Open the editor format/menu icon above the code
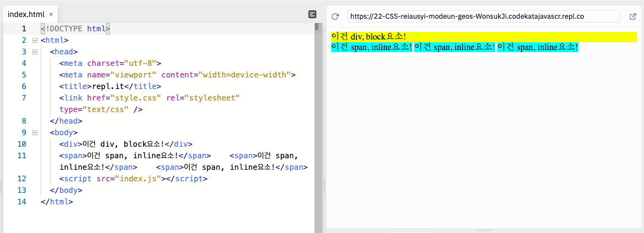This screenshot has height=233, width=644. coord(312,14)
